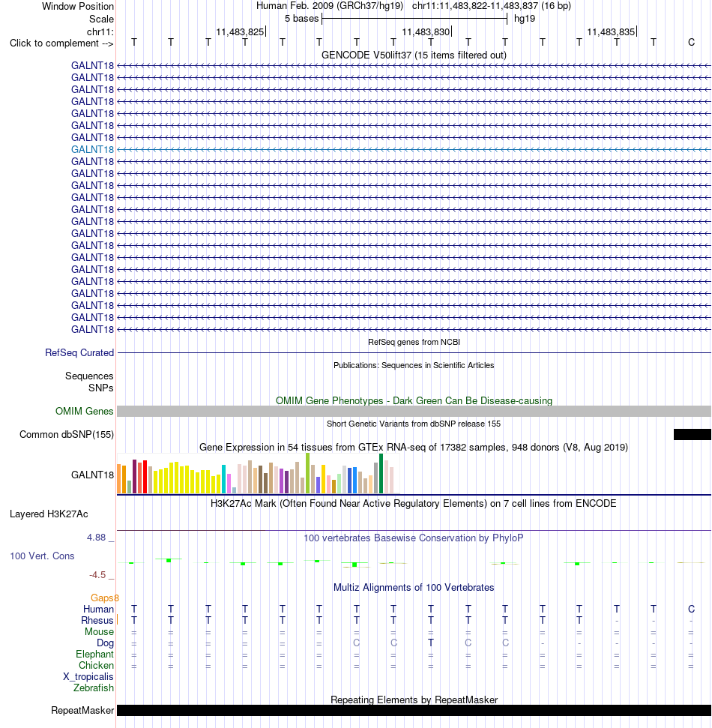
Task: Click coordinate marker 11,483,830
Action: pos(426,32)
